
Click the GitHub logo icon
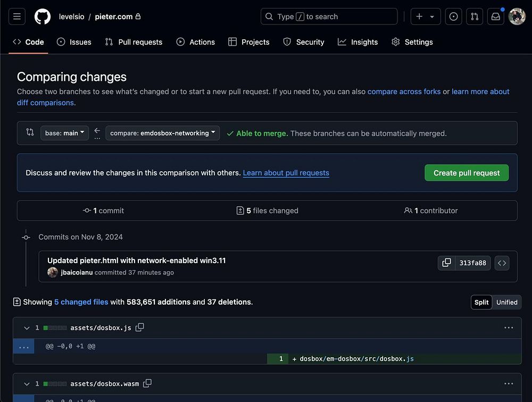43,16
